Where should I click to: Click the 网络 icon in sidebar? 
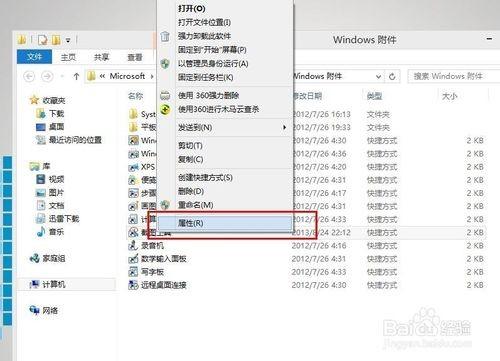click(x=34, y=310)
